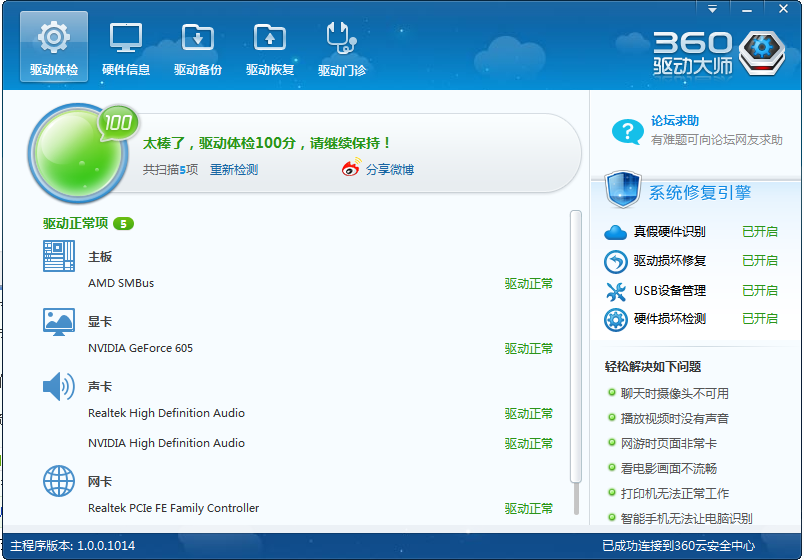Viewport: 804px width, 560px height.
Task: Toggle 已开启 status for USB设备管理
Action: 759,291
